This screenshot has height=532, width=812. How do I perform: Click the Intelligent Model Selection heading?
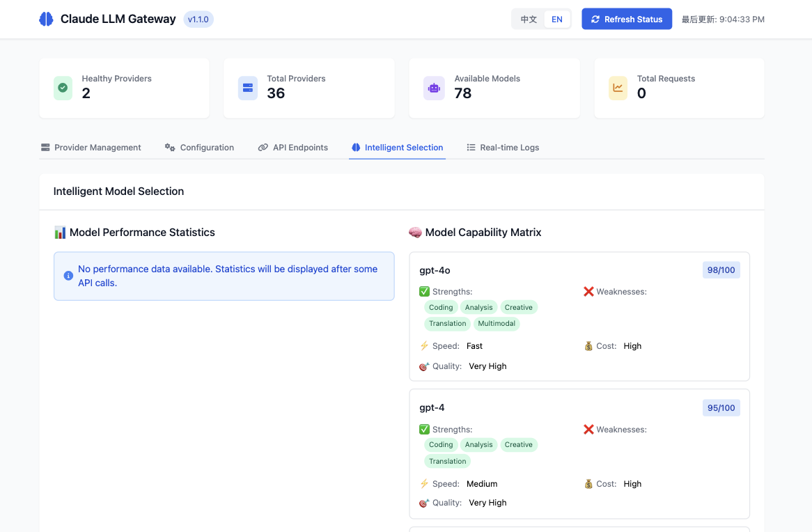click(118, 191)
